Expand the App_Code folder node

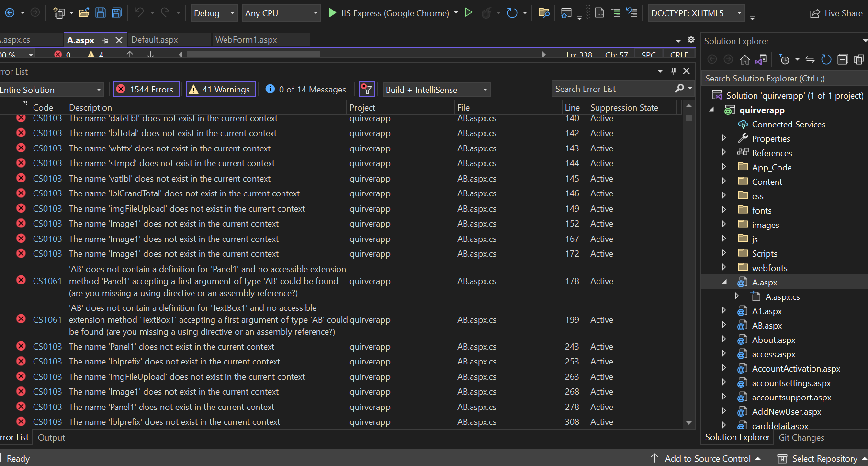click(x=724, y=167)
